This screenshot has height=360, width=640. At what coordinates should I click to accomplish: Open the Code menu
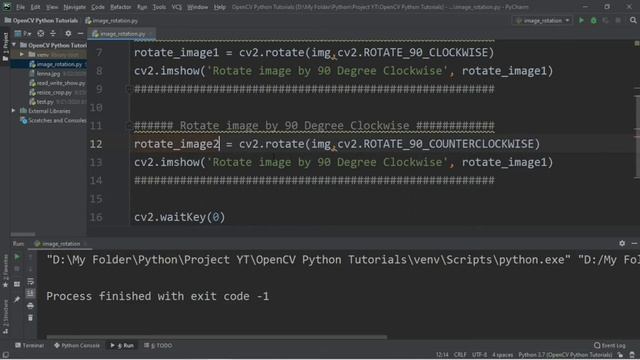coord(98,7)
